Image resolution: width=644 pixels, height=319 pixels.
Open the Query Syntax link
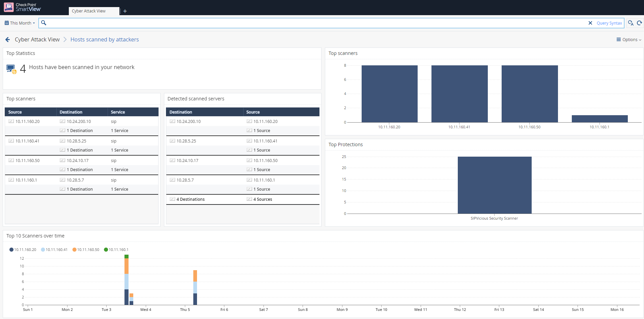click(x=609, y=23)
